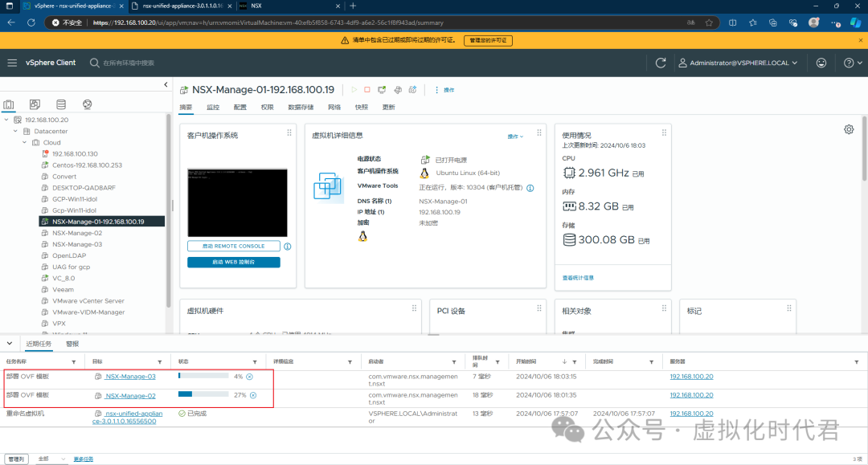This screenshot has height=465, width=868.
Task: Open the VM 操作 actions menu in header
Action: pos(444,90)
